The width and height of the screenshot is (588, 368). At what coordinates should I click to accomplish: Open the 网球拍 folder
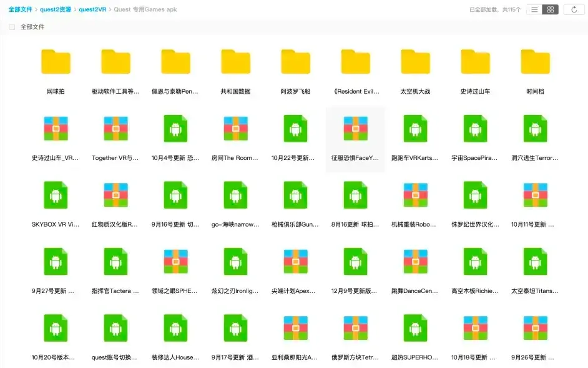coord(56,62)
